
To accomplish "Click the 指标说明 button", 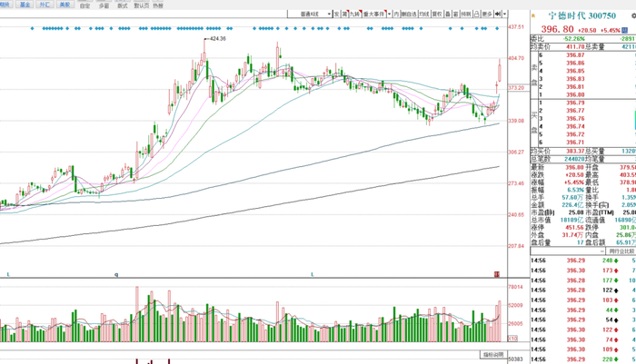I will coord(493,355).
